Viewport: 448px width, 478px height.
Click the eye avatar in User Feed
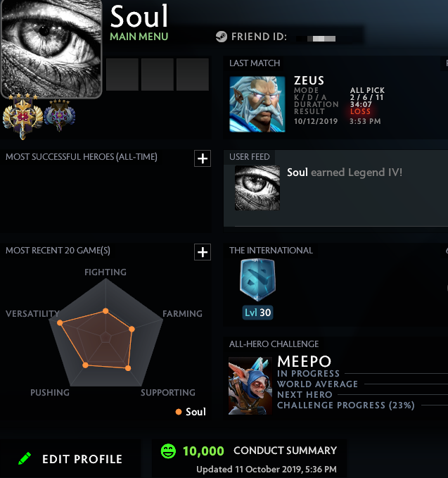point(257,188)
